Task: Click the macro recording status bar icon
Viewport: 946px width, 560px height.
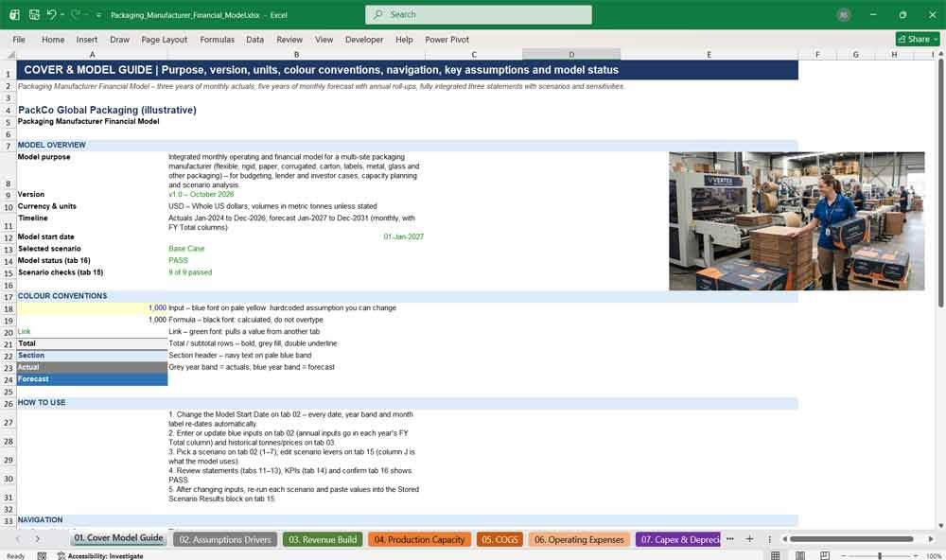Action: tap(42, 556)
